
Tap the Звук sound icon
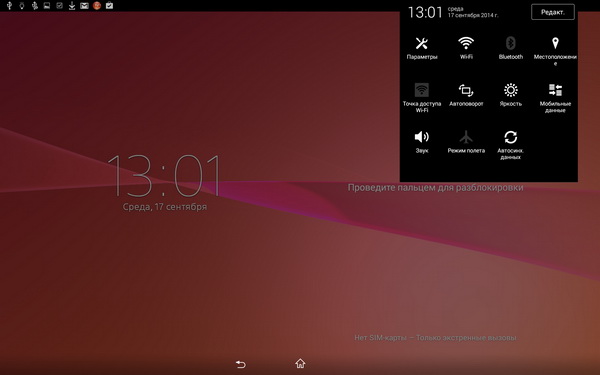pyautogui.click(x=422, y=142)
